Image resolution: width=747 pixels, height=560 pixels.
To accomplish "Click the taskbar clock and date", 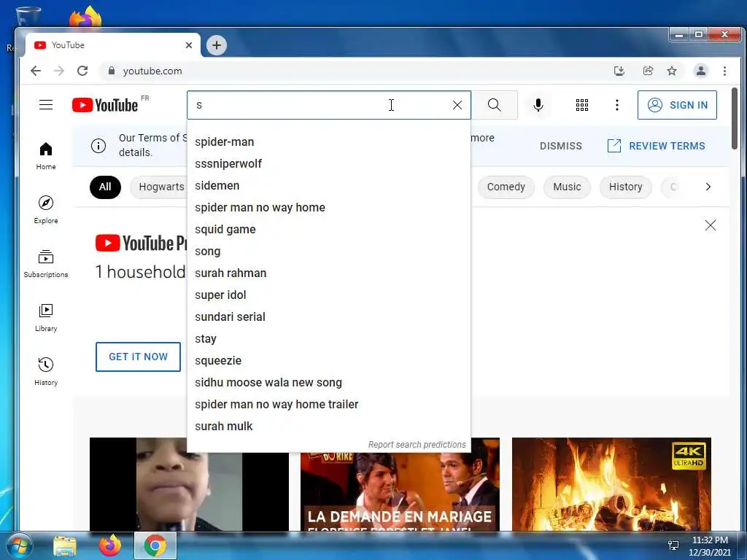I will tap(710, 546).
